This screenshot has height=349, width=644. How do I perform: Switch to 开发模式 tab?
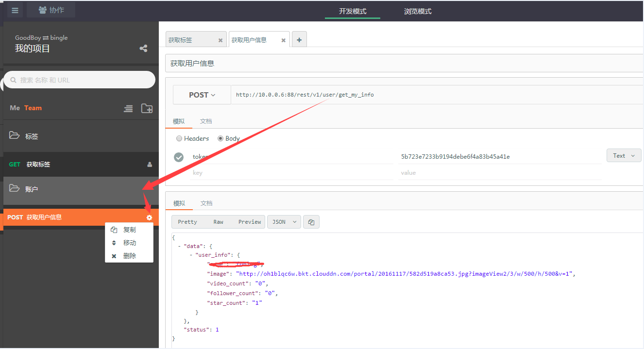click(x=353, y=11)
